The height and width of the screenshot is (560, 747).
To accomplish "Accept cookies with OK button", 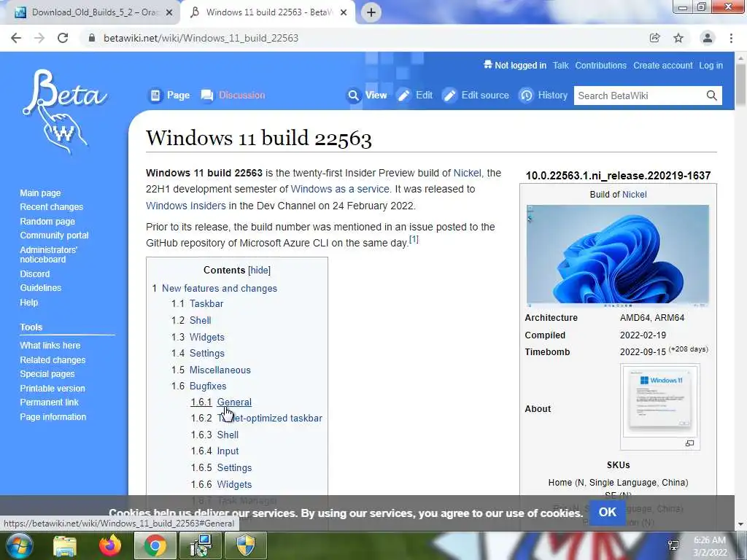I will point(607,513).
